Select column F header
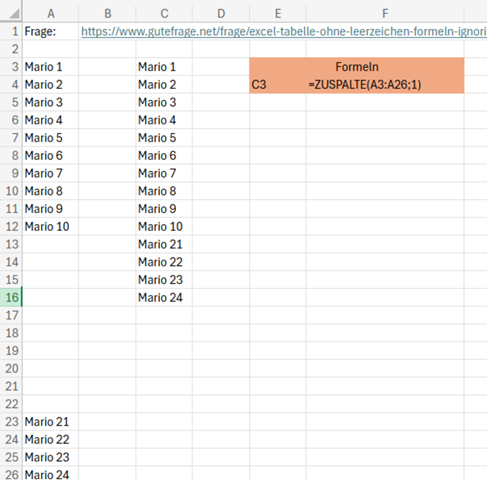Image resolution: width=487 pixels, height=480 pixels. coord(385,13)
